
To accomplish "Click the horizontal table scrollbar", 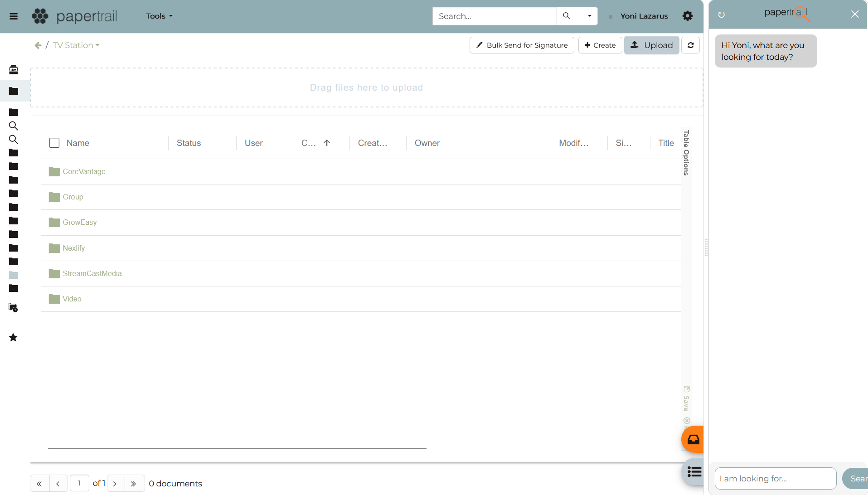I will tap(237, 448).
